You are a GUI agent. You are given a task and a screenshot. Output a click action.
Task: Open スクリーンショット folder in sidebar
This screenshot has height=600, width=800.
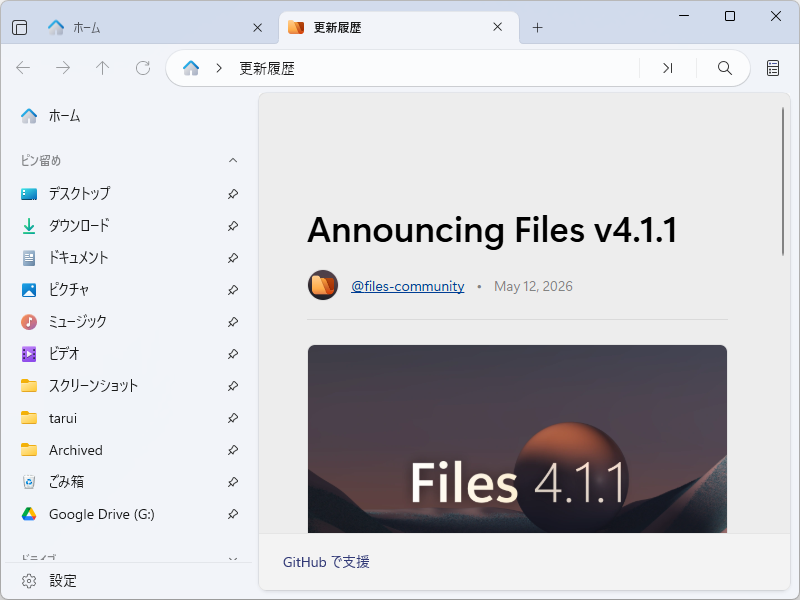coord(131,386)
